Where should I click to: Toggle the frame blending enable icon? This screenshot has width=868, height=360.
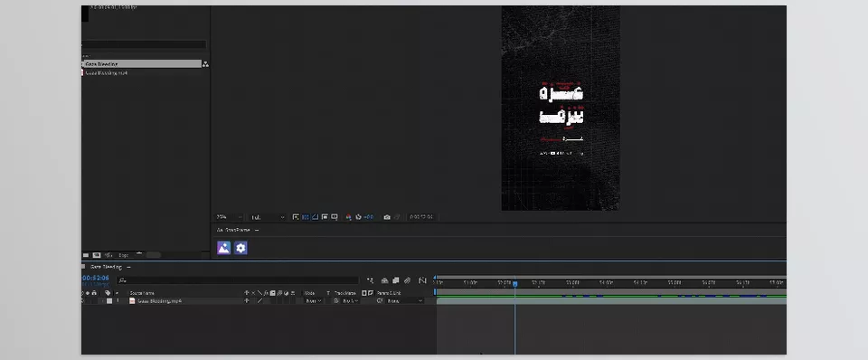pyautogui.click(x=395, y=280)
